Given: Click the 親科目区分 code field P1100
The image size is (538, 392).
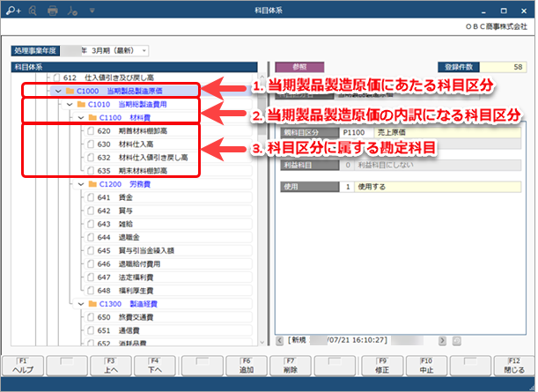Looking at the screenshot, I should pyautogui.click(x=357, y=132).
